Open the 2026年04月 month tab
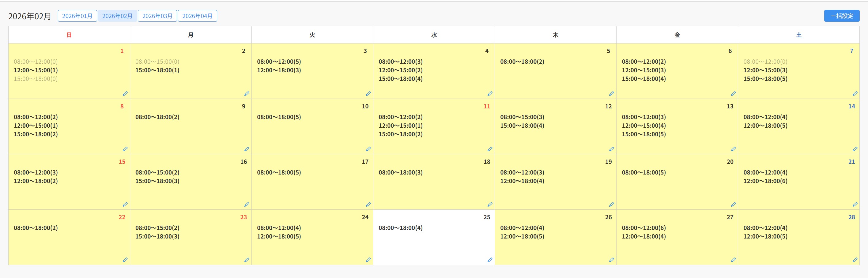868x278 pixels. pyautogui.click(x=198, y=16)
